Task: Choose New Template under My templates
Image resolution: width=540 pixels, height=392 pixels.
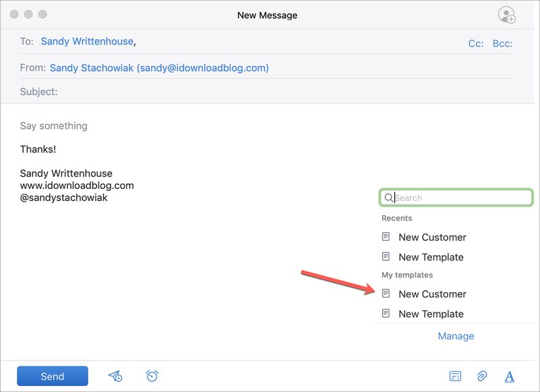Action: coord(431,314)
